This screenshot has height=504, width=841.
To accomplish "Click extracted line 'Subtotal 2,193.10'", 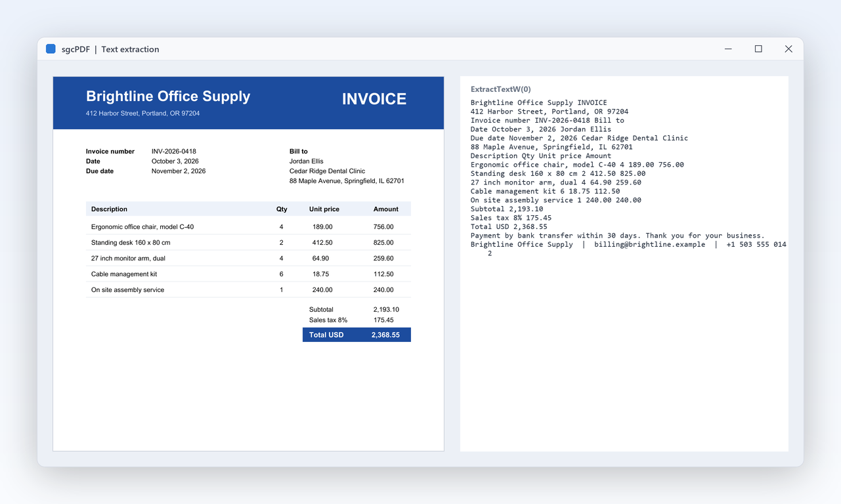I will click(507, 209).
